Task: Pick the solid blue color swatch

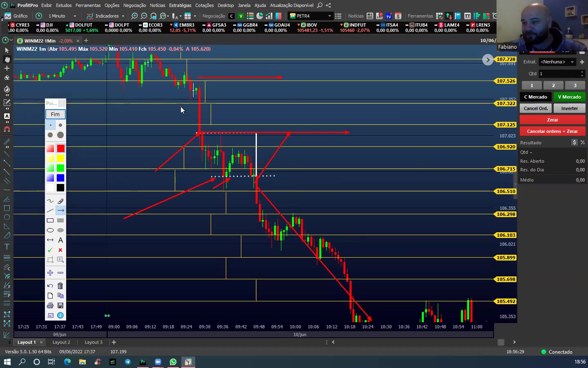Action: 60,178
